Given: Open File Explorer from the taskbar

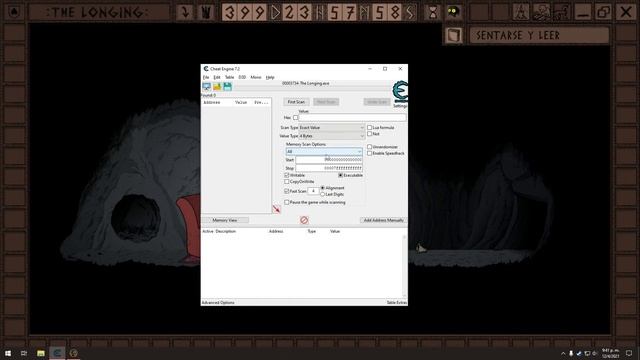Looking at the screenshot, I should [41, 353].
